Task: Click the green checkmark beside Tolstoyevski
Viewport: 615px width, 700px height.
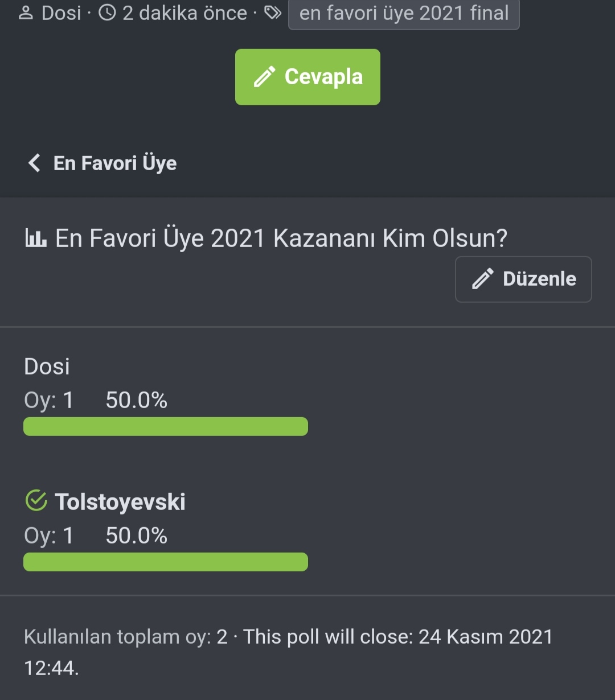Action: pyautogui.click(x=36, y=501)
